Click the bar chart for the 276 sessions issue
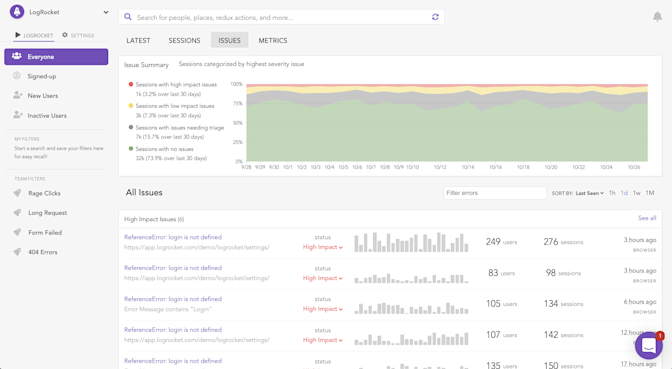 [x=411, y=242]
